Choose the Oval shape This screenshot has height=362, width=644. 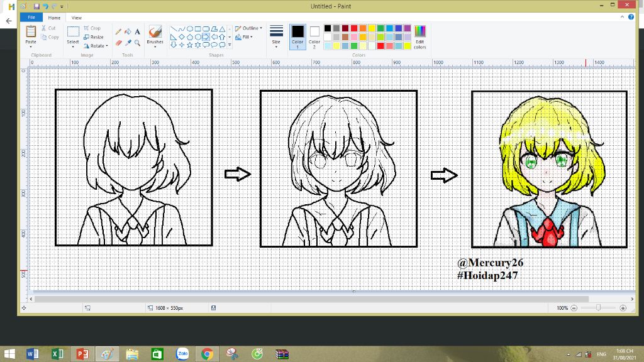[190, 29]
